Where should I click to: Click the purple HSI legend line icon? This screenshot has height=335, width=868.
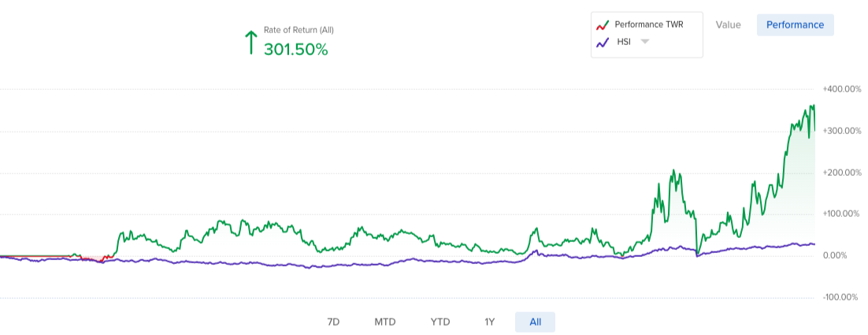coord(603,43)
